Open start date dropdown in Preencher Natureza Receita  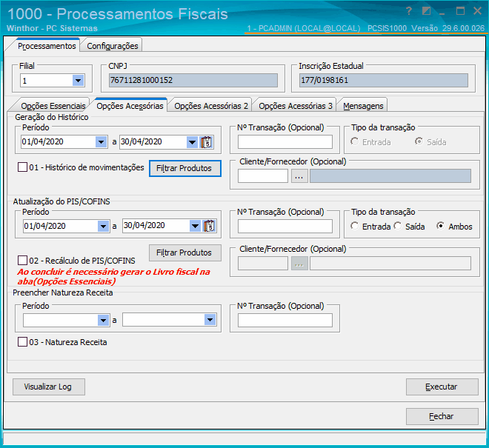coord(103,320)
